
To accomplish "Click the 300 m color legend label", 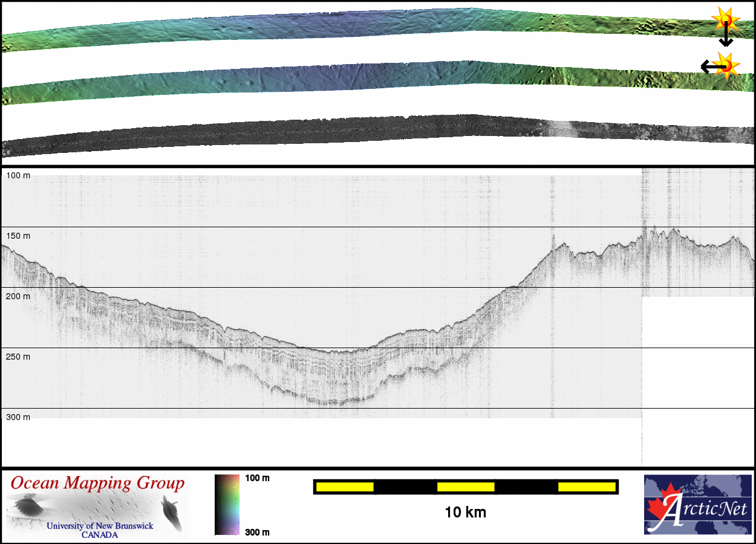I will 257,532.
